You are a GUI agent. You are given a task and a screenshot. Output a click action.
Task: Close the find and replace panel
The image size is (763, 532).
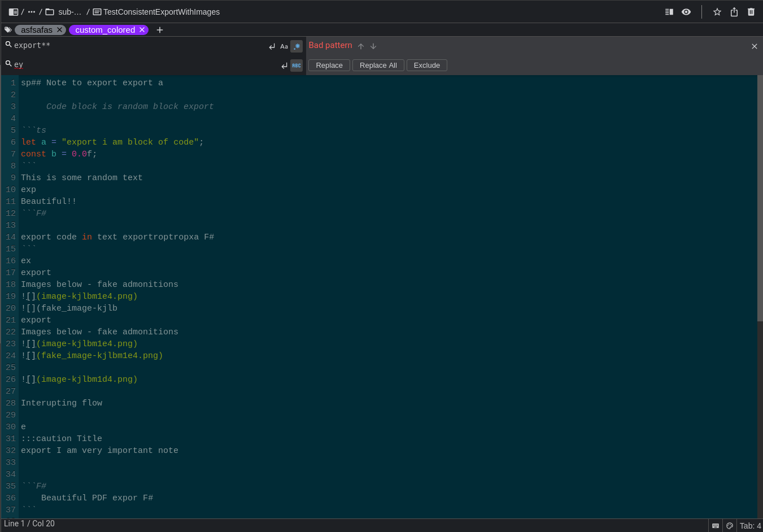(x=755, y=46)
